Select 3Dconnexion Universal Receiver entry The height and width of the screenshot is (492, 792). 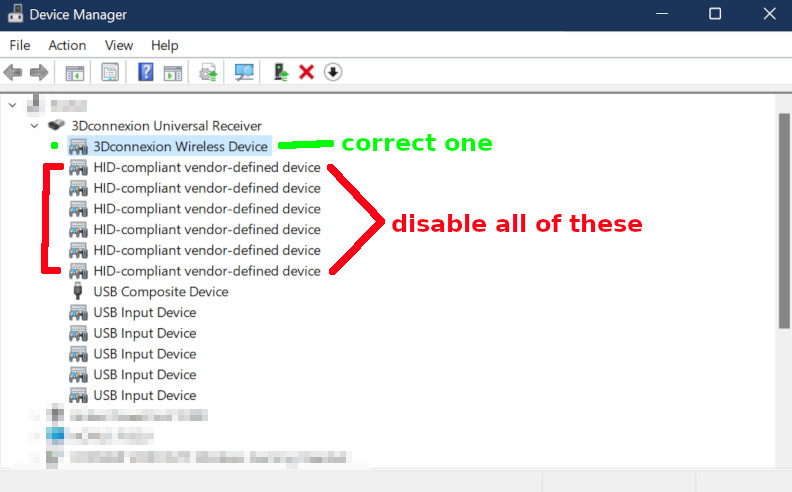pyautogui.click(x=166, y=126)
